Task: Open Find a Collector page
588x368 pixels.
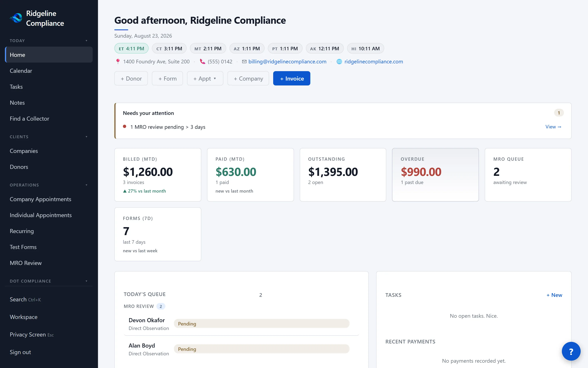Action: [x=49, y=119]
